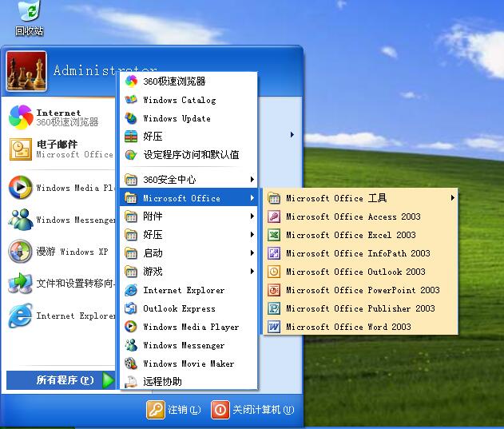Launch Word 2003 via its W icon

274,327
